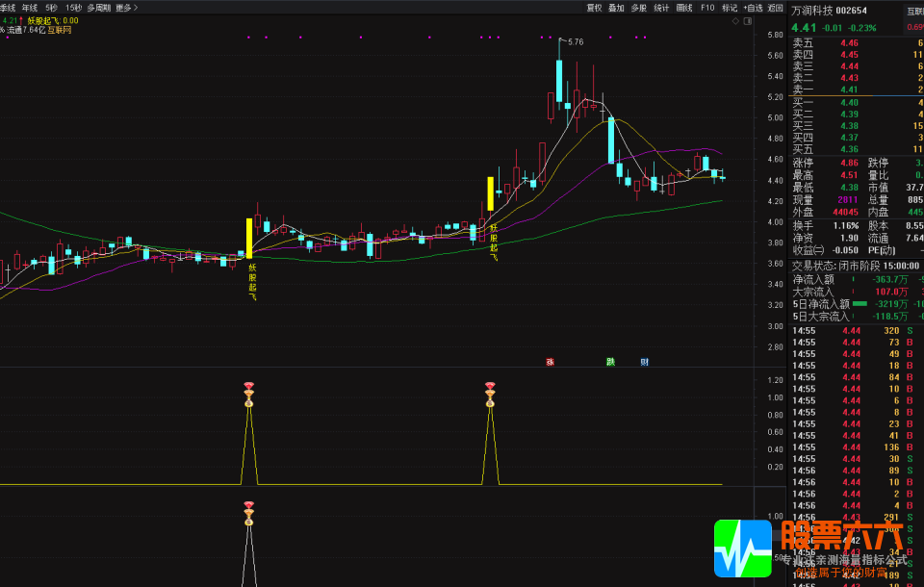Click the 叠加 overlay button
The image size is (924, 587).
[616, 8]
